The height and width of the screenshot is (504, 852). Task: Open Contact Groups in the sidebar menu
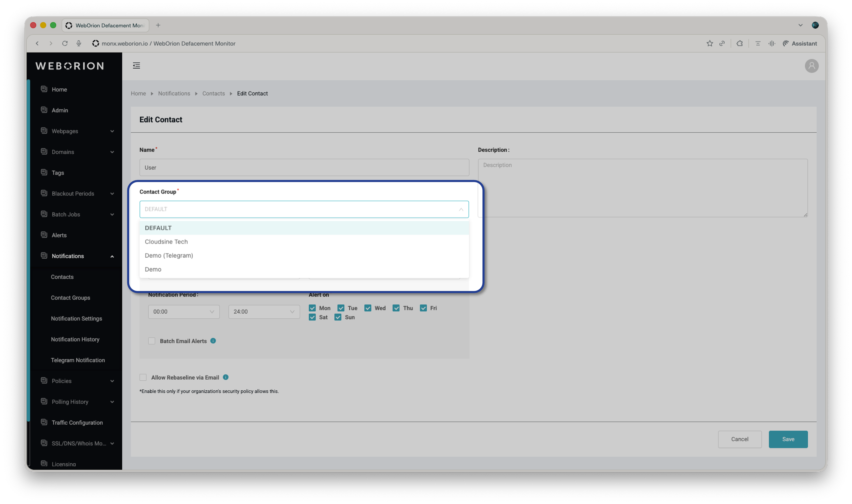(70, 298)
